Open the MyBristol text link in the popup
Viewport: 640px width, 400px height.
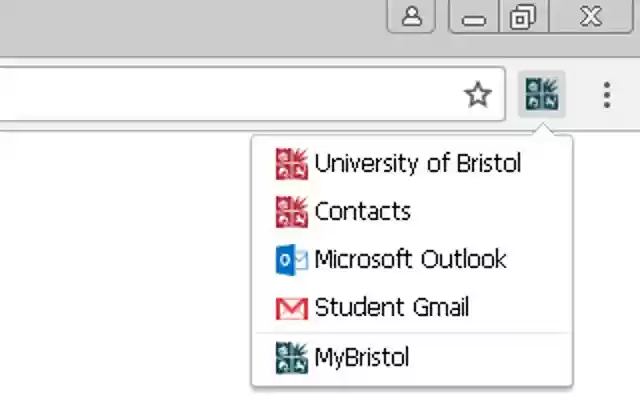tap(361, 357)
